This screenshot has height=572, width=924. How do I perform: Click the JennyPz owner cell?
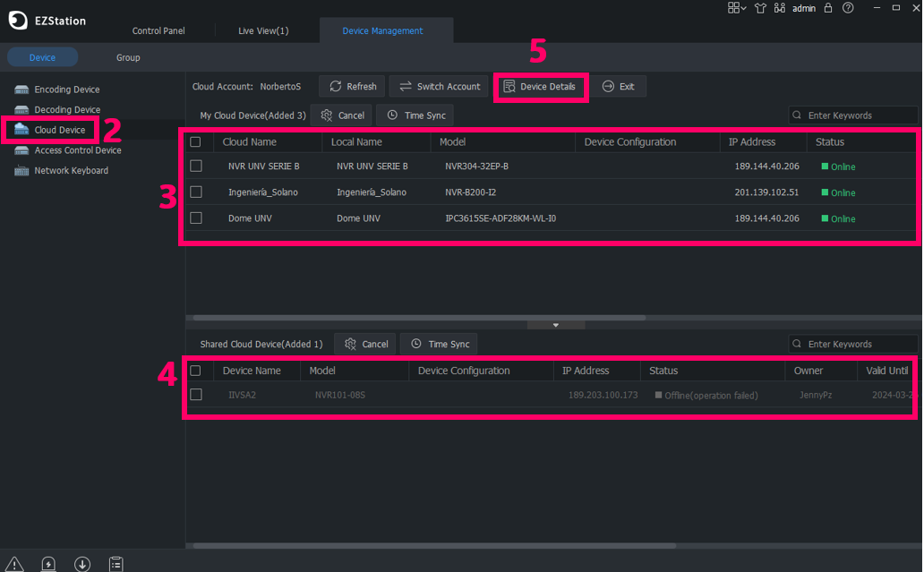click(x=816, y=395)
